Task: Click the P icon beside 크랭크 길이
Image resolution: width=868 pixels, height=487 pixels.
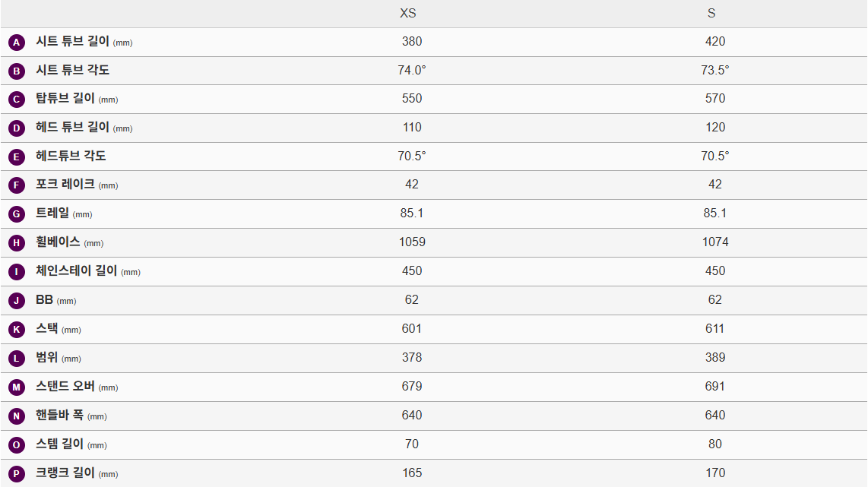Action: [x=17, y=473]
